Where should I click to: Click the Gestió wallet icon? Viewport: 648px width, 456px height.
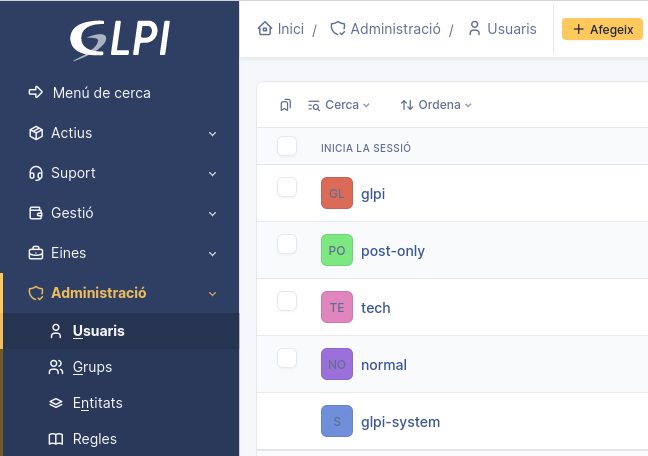(x=36, y=213)
